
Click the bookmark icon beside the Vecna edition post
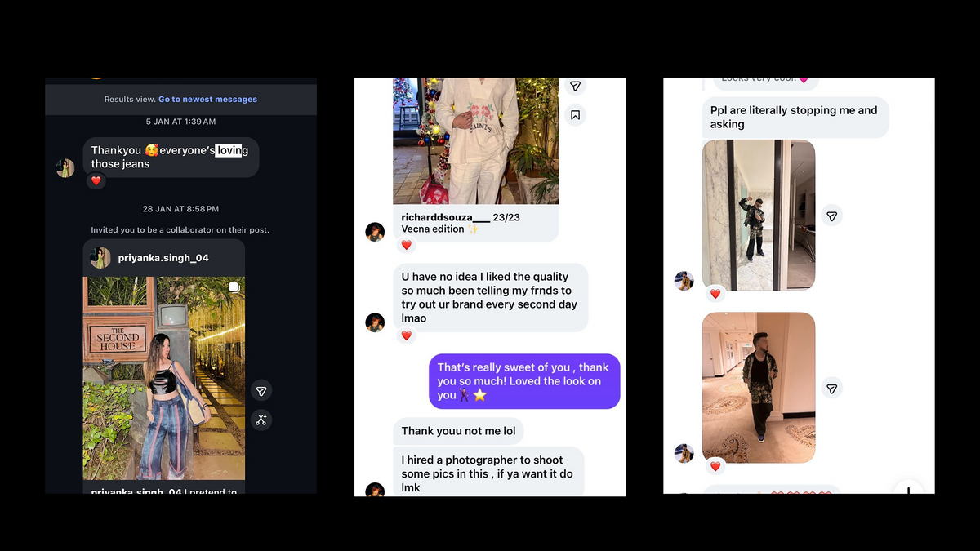point(575,115)
